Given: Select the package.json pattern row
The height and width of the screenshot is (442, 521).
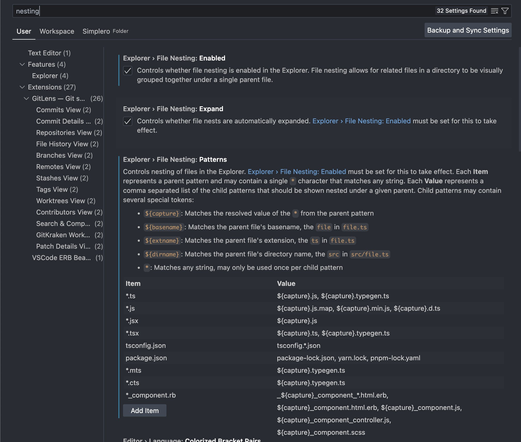Looking at the screenshot, I should (x=313, y=358).
